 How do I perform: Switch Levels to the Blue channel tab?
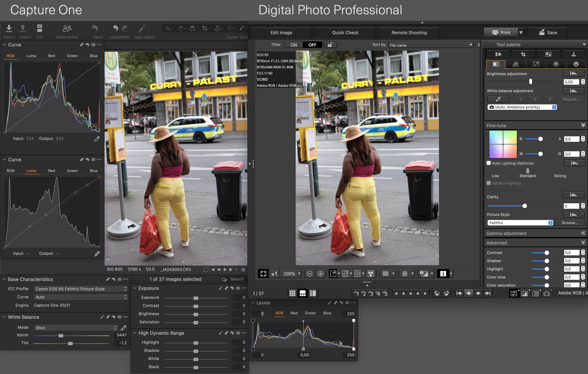tap(327, 313)
